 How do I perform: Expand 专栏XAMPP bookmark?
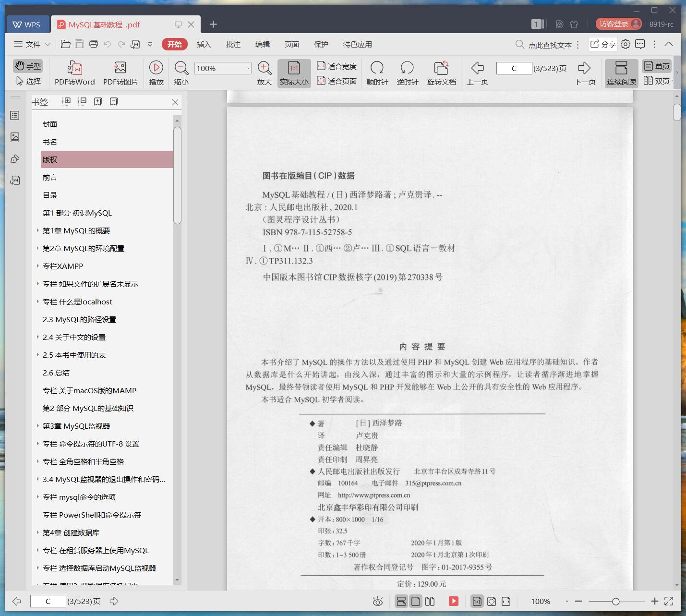[38, 266]
